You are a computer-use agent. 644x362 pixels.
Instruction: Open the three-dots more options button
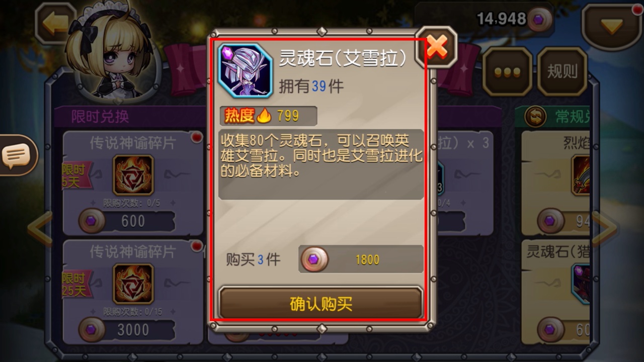click(x=507, y=72)
